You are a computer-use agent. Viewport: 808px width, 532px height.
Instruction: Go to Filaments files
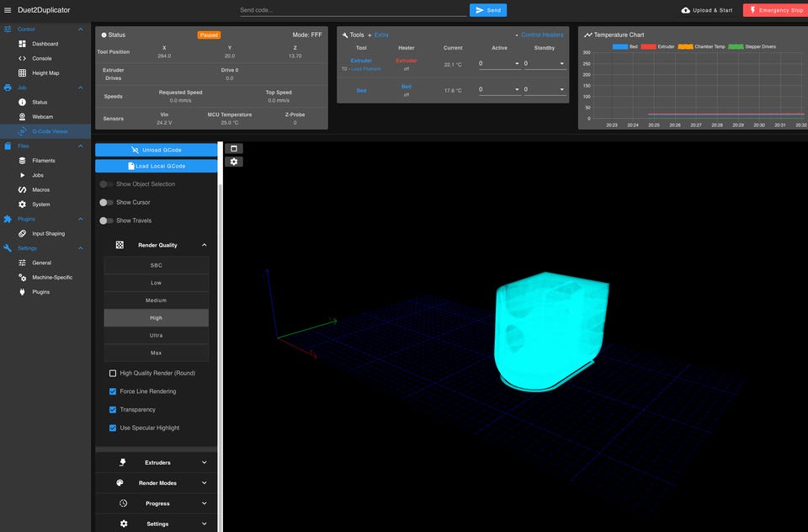44,161
